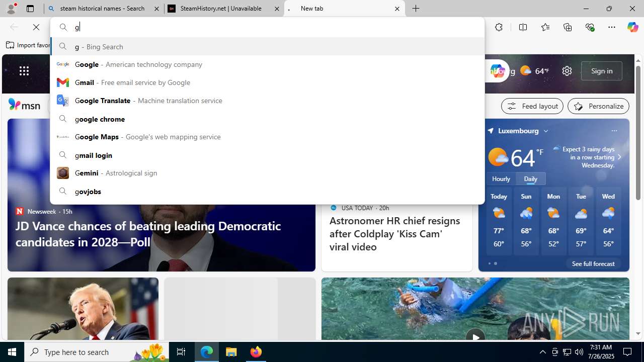Screen dimensions: 644x362
Task: Open the Windows Start menu
Action: 12,352
